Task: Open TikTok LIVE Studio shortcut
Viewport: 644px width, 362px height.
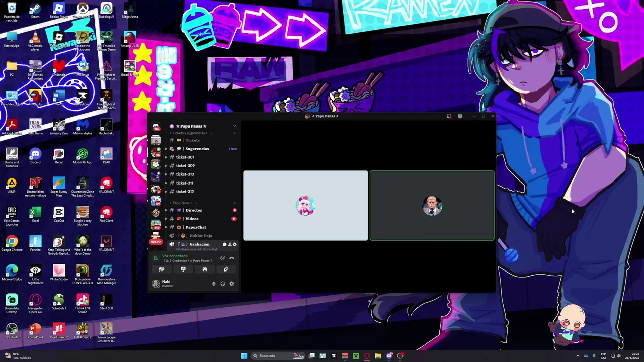Action: [83, 304]
